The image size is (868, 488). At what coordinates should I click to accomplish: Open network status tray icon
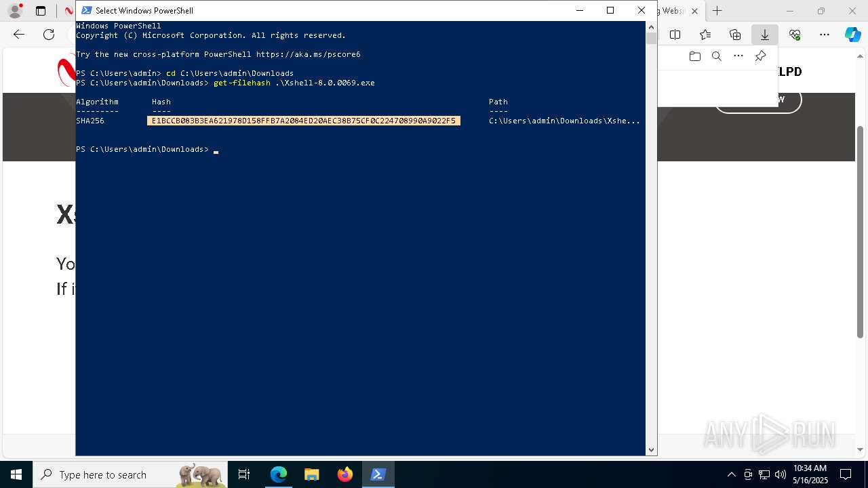[764, 474]
